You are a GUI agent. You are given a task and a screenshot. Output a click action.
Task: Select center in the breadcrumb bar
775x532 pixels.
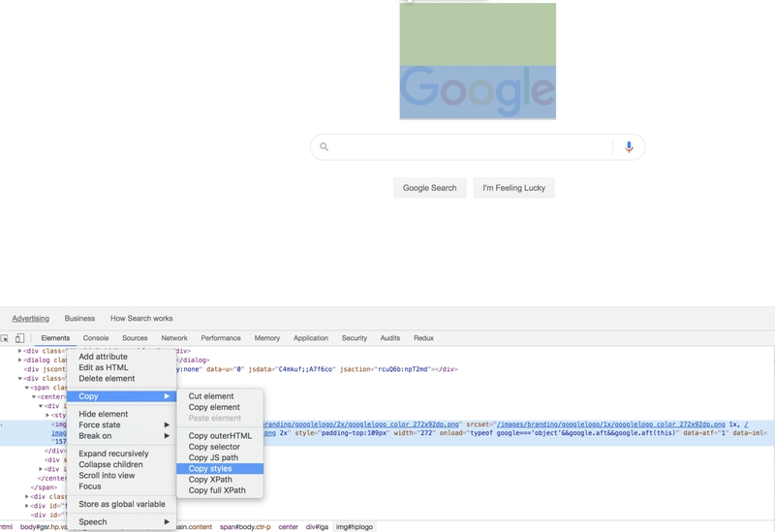288,527
